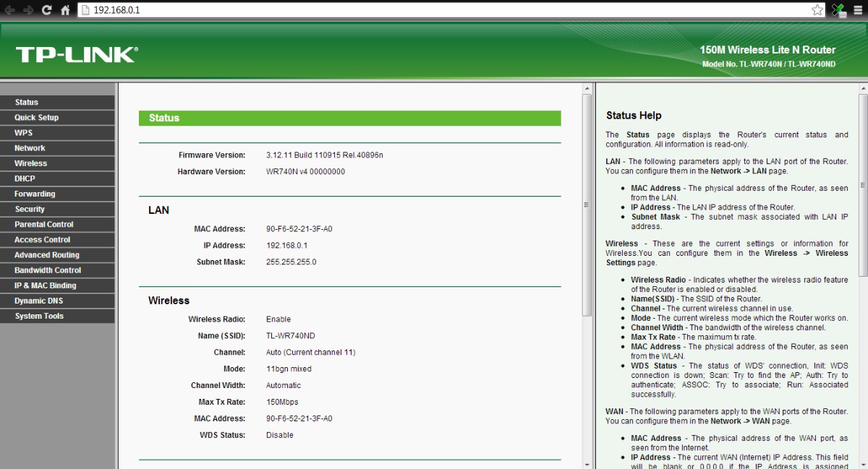Open the Wireless menu
The image size is (868, 469).
(57, 163)
